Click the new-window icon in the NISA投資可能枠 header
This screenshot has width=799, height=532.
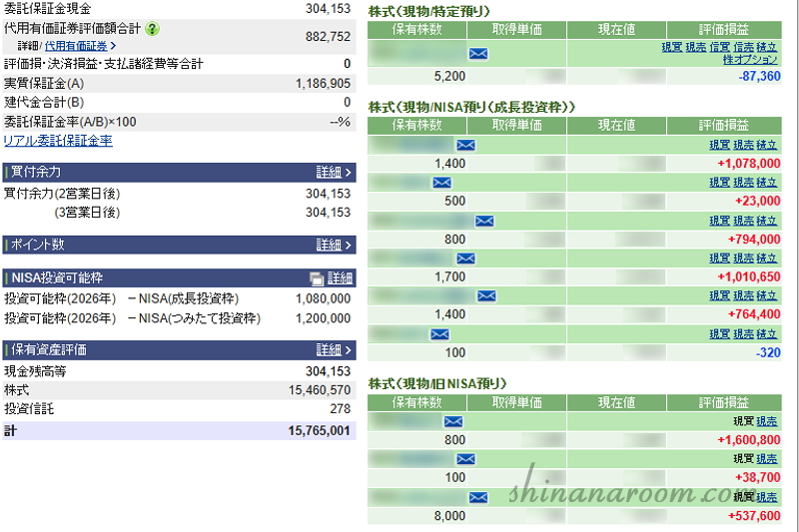pyautogui.click(x=317, y=278)
